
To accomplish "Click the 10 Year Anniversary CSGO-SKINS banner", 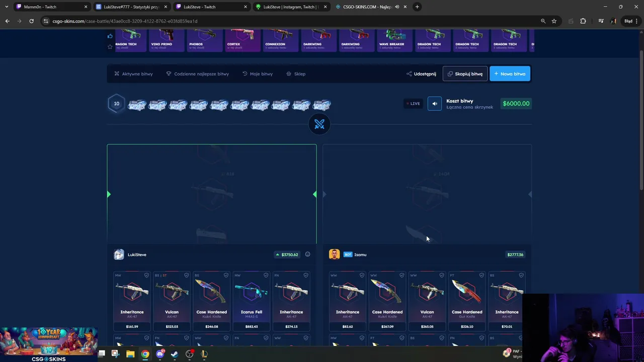I will [49, 344].
